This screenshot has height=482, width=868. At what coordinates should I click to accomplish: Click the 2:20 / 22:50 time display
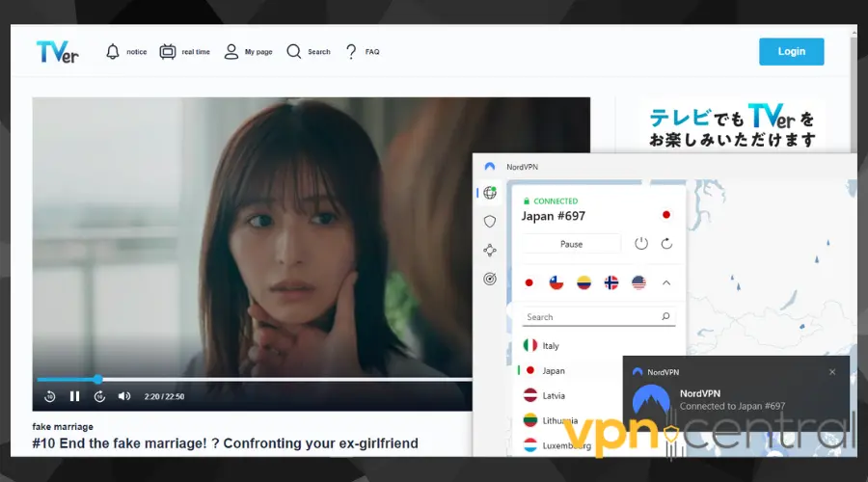(x=164, y=397)
